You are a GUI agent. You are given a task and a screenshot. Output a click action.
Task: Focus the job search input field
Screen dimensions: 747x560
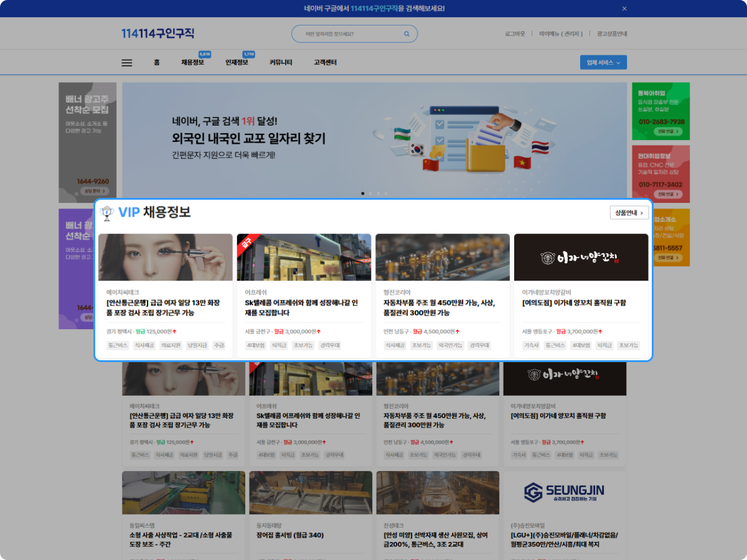354,34
